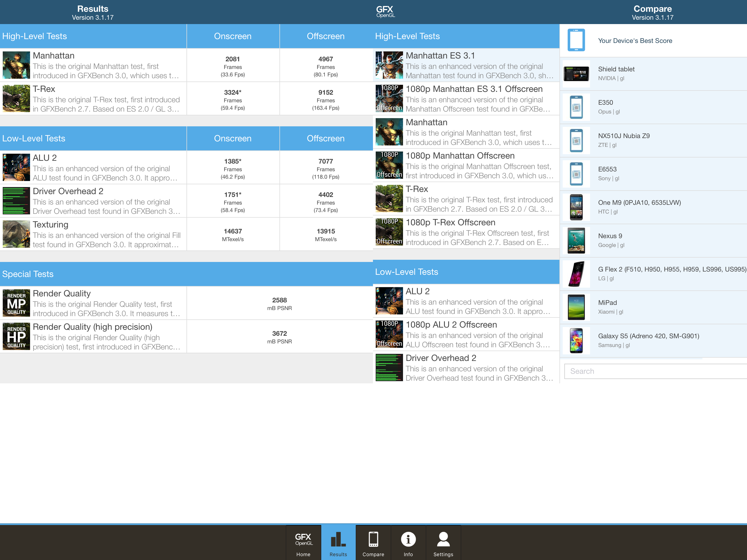Click the Texturing test title
Screen dimensions: 747x560
click(x=50, y=224)
